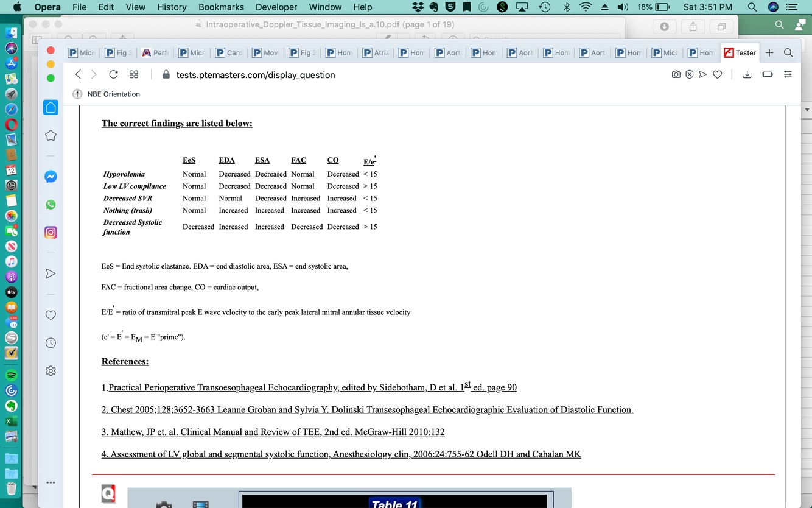
Task: Click download button in Preview PDF window
Action: pos(665,27)
